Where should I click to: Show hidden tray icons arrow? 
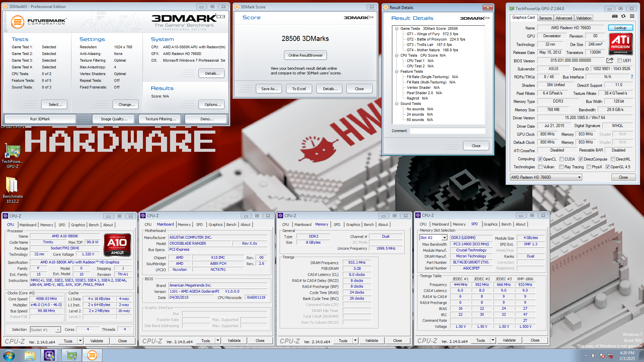(586, 356)
